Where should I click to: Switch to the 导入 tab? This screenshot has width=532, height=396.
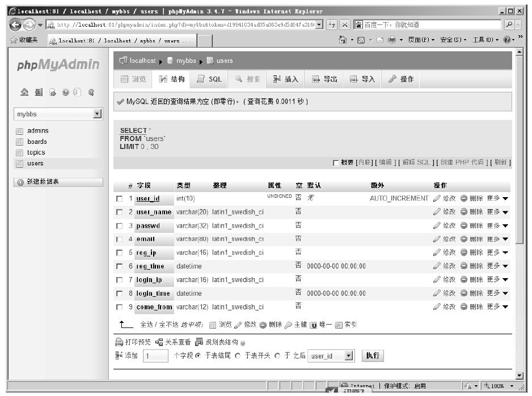click(362, 79)
